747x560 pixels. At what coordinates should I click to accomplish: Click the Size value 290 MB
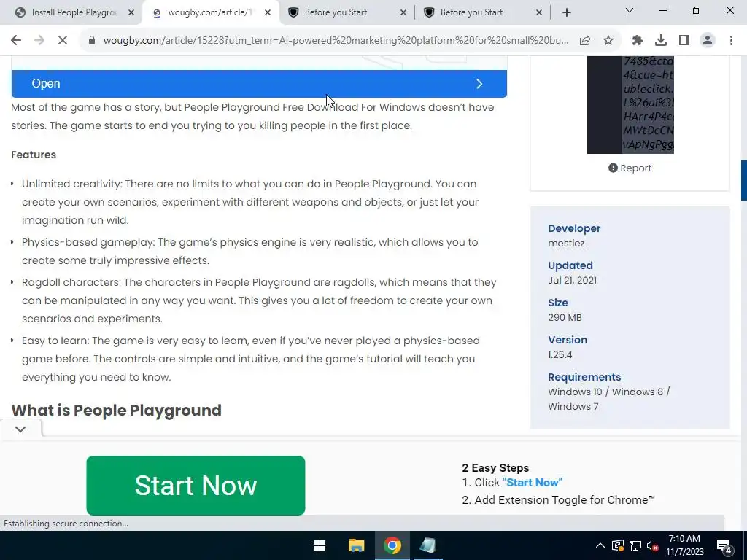coord(565,317)
